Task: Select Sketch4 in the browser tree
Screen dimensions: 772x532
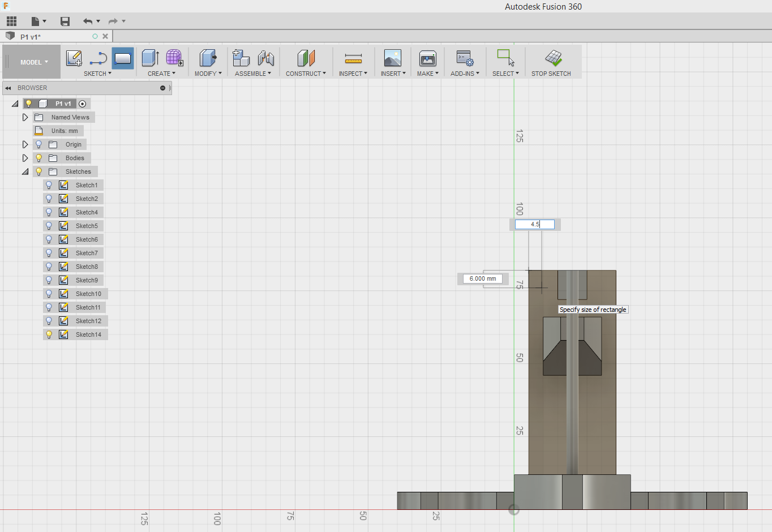Action: [x=87, y=212]
